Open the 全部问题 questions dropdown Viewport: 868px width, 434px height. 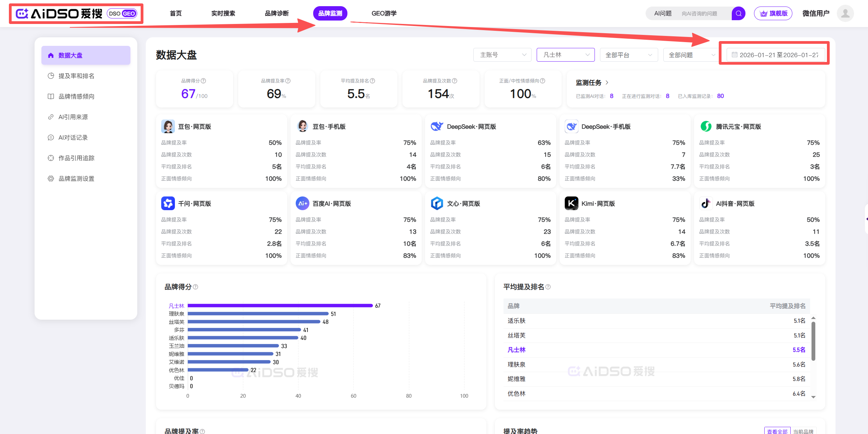click(x=691, y=55)
